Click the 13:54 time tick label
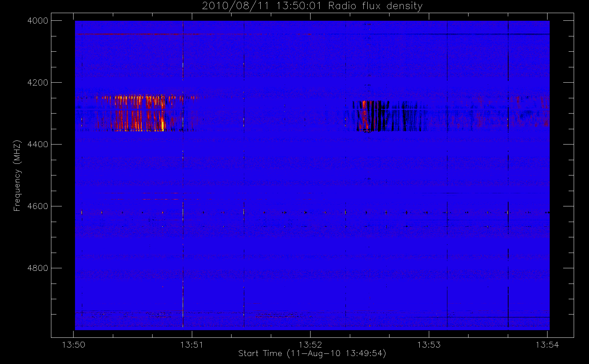 547,345
